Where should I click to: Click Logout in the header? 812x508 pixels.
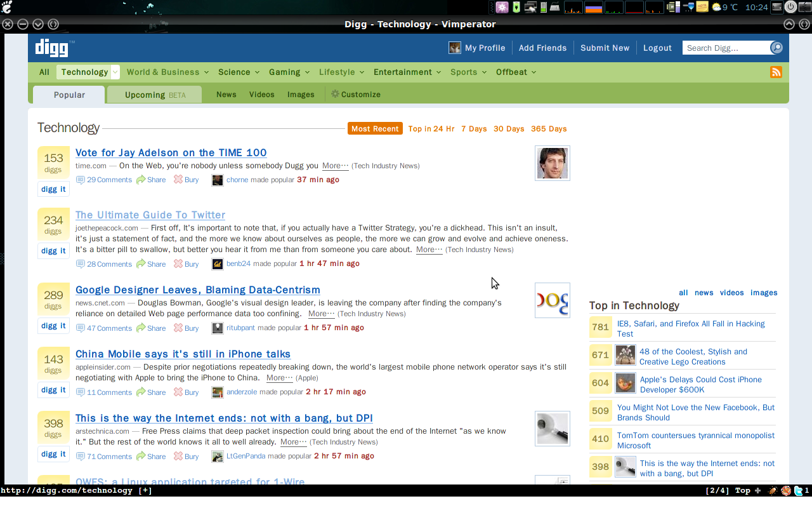coord(657,48)
